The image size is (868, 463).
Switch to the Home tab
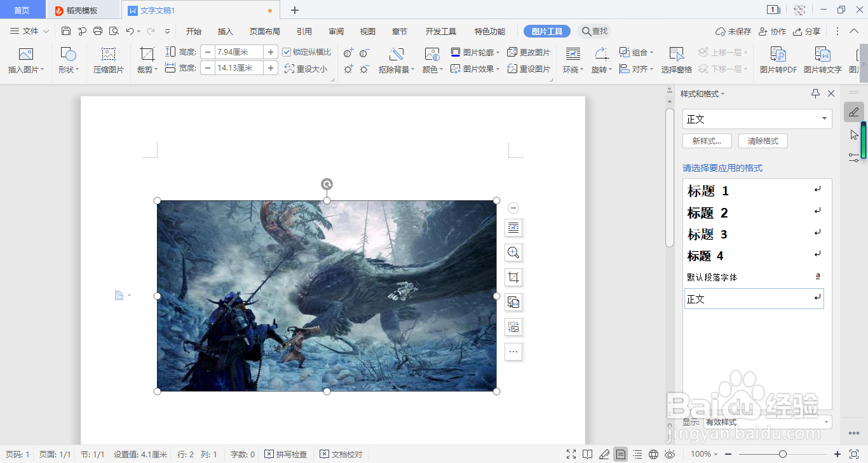tap(22, 10)
